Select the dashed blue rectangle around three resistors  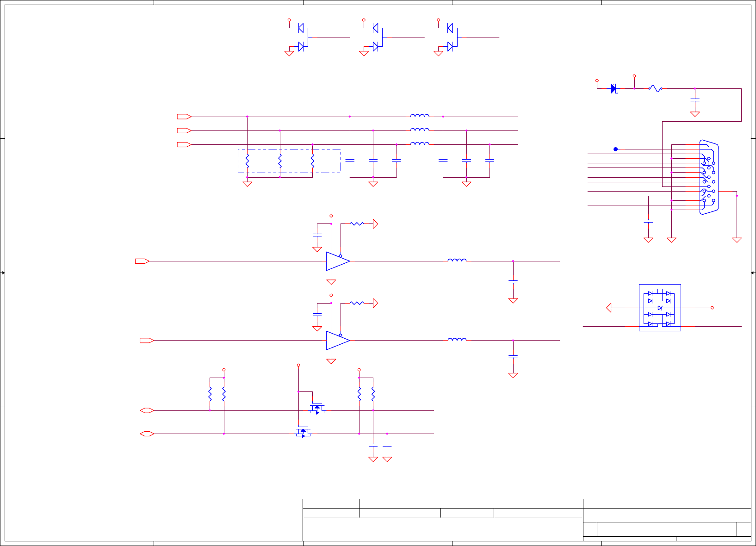point(289,161)
